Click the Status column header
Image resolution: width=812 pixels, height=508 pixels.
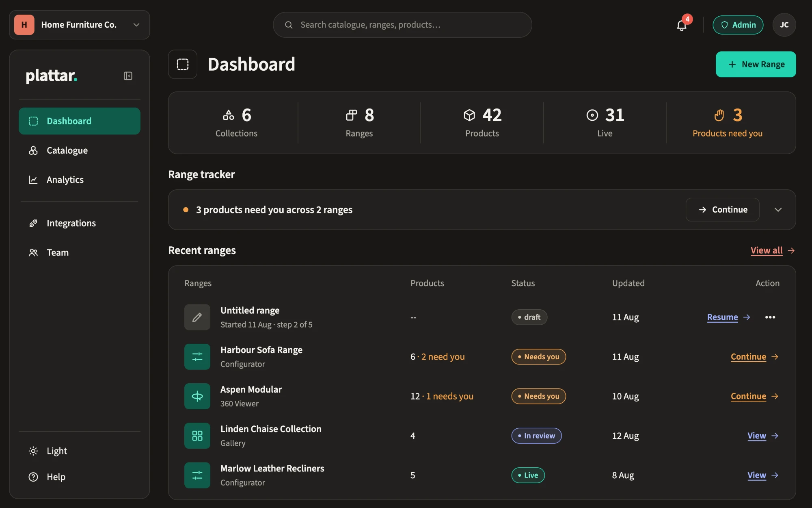[x=523, y=283]
